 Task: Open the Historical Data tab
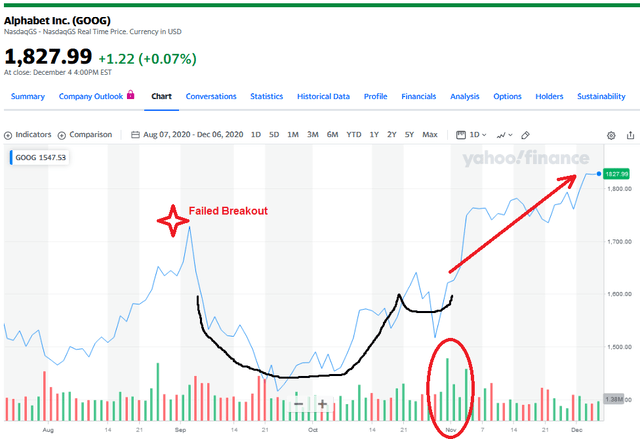(x=323, y=97)
